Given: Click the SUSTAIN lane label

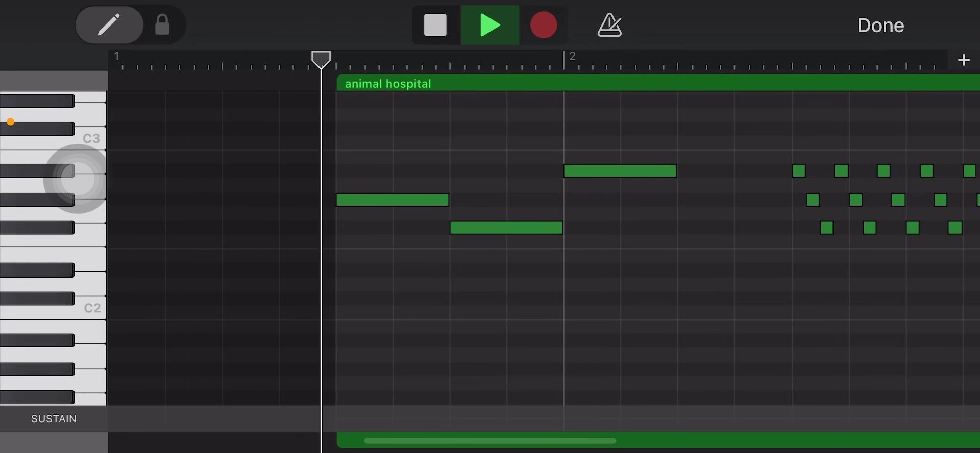Looking at the screenshot, I should (54, 419).
